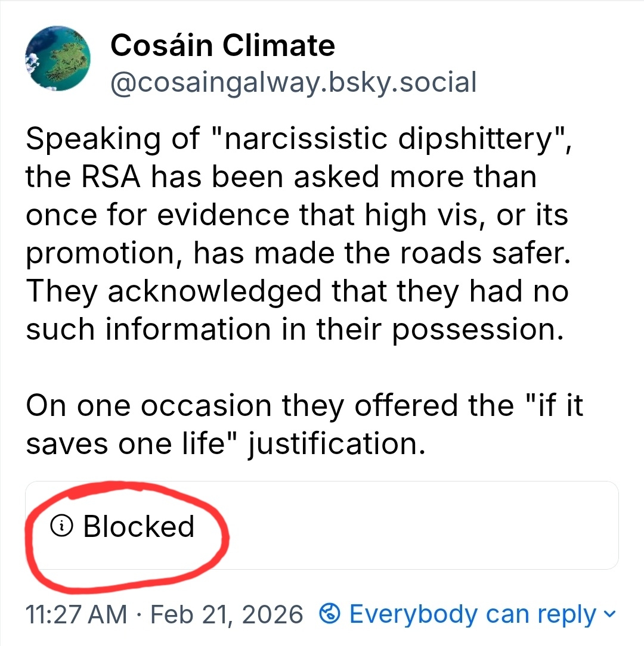Viewport: 644px width, 646px height.
Task: Open the Everybody can reply setting
Action: pos(472,614)
